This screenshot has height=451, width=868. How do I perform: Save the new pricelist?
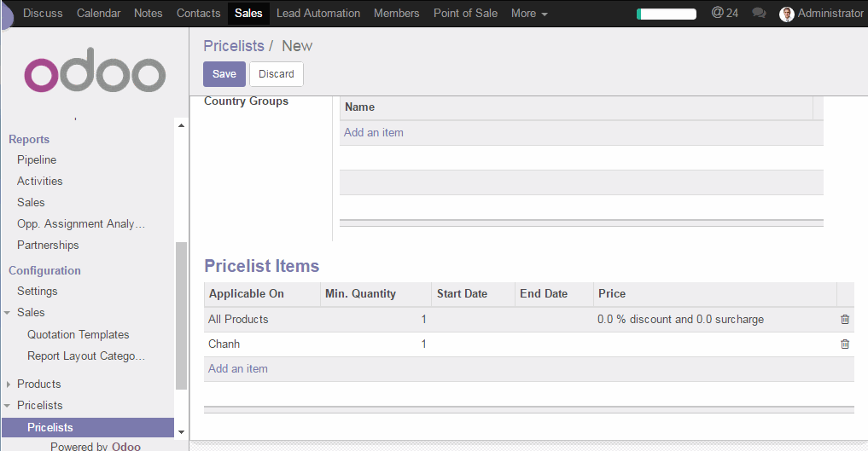click(224, 74)
